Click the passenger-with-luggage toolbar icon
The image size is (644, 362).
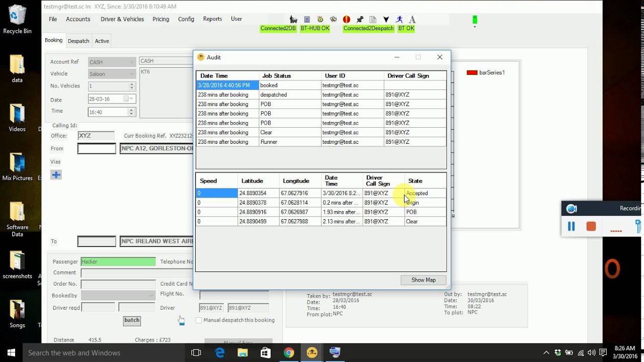point(293,19)
